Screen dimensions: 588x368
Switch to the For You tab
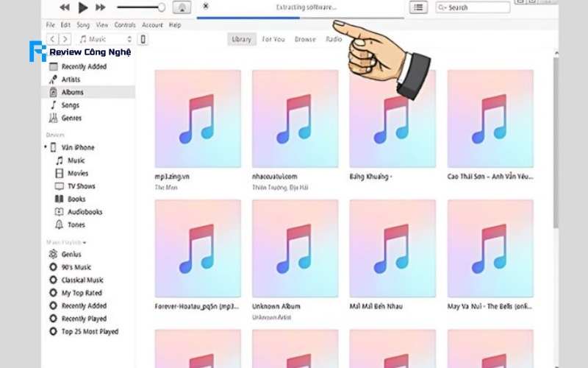point(273,39)
